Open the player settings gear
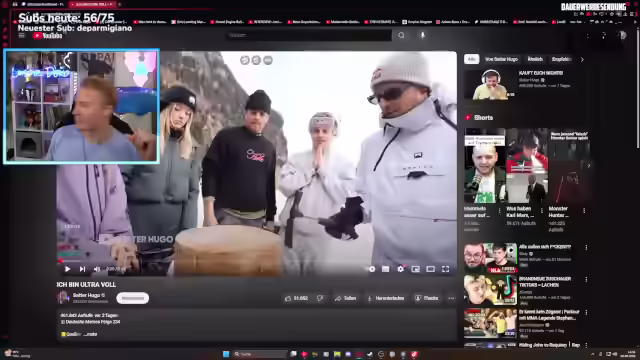Screen dimensions: 640x360 click(x=400, y=269)
